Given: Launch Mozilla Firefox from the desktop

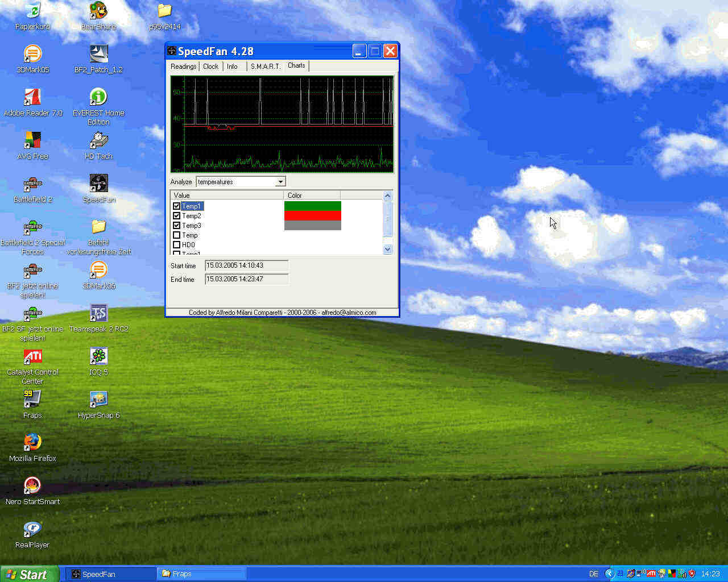Looking at the screenshot, I should coord(32,448).
